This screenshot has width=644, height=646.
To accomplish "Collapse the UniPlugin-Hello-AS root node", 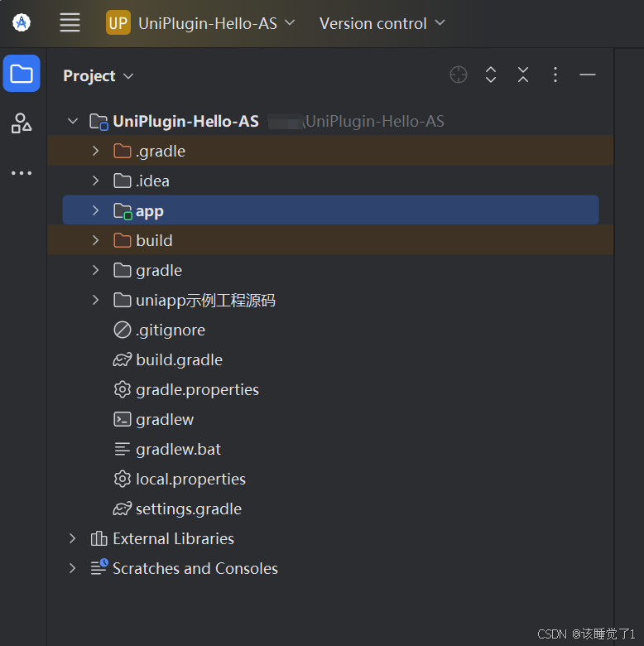I will [73, 121].
